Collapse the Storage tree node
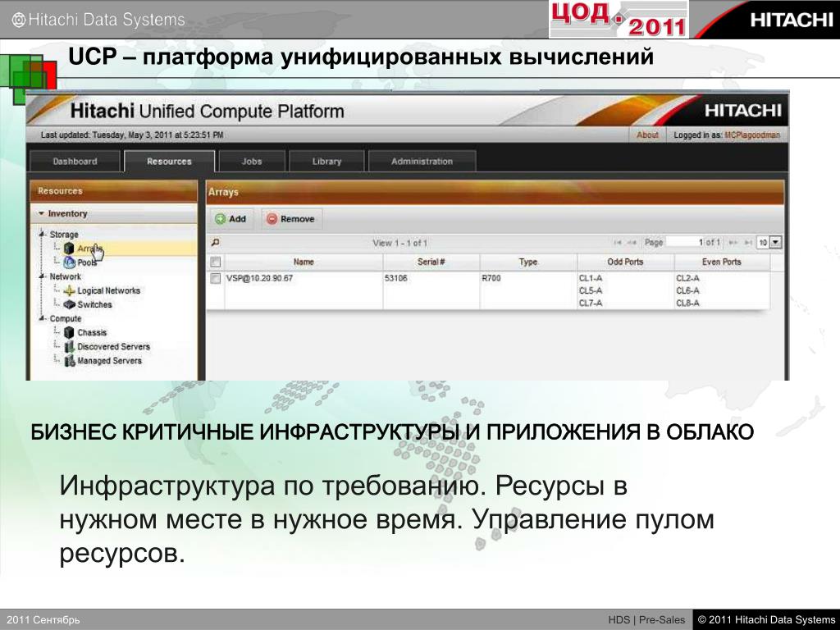Screen dimensions: 840x630 [42, 234]
